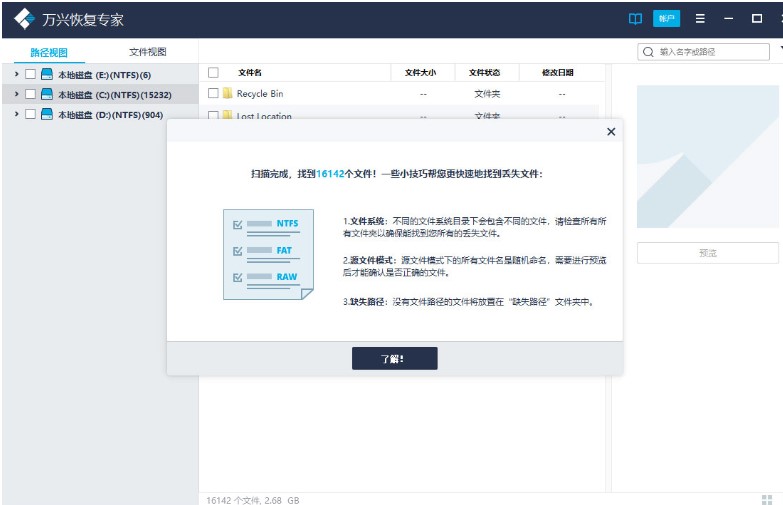Screen dimensions: 783x505
Task: Switch to the 文件视图 tab
Action: (x=148, y=52)
